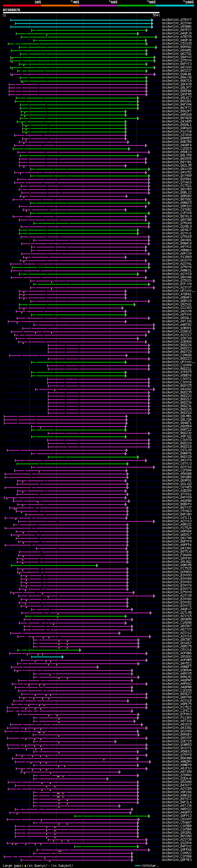197x868 pixels.
Task: Click the UniRef100_A2SY16 label
Action: 177,467
